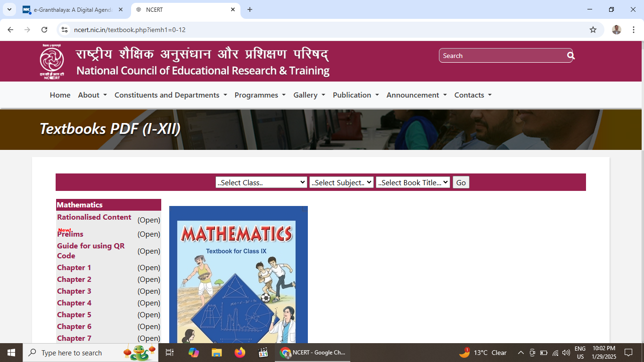Screen dimensions: 644x362
Task: Open the Chrome three-dot menu
Action: 634,30
